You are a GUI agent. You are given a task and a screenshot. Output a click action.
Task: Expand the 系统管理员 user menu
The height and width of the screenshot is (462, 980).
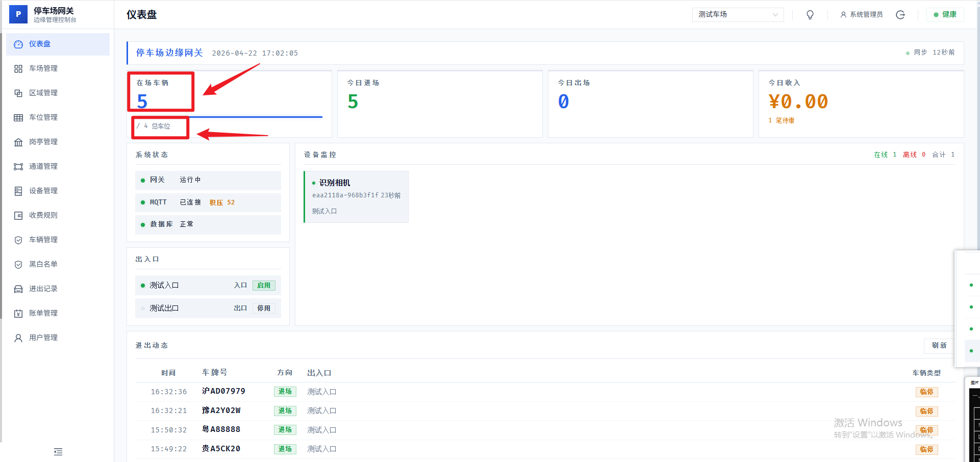pos(861,15)
